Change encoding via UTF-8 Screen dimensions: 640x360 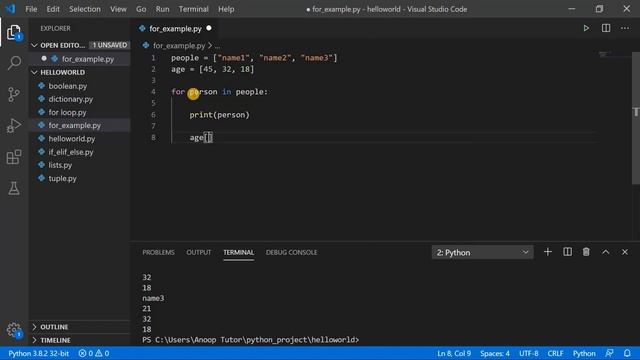529,353
